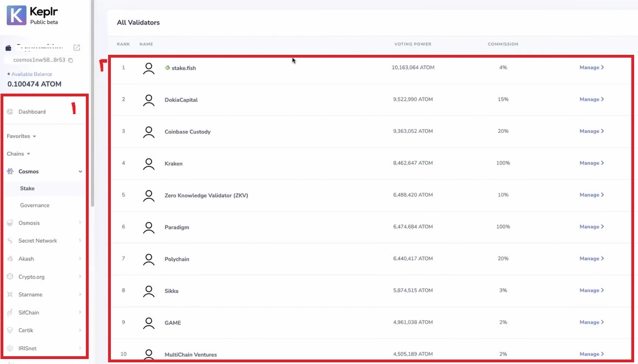Copy the cosmos wallet address icon
Image resolution: width=638 pixels, height=364 pixels.
pyautogui.click(x=70, y=60)
